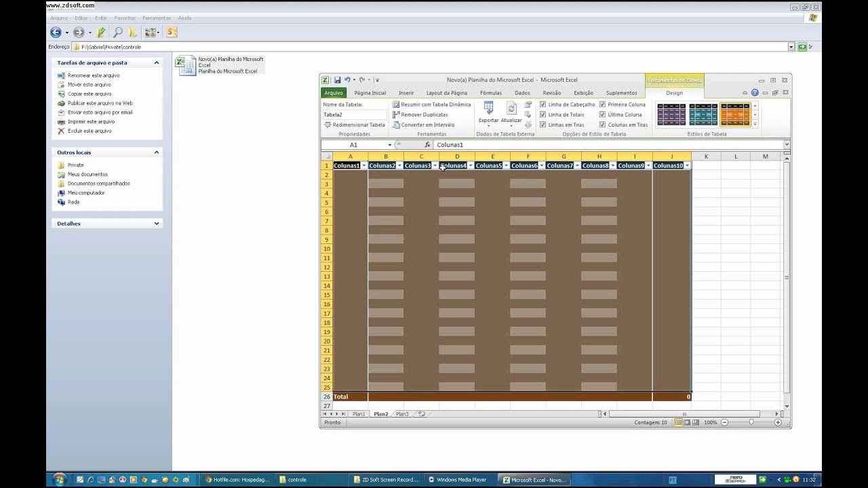This screenshot has height=488, width=868.
Task: Collapse Outros locais panel
Action: click(x=157, y=152)
